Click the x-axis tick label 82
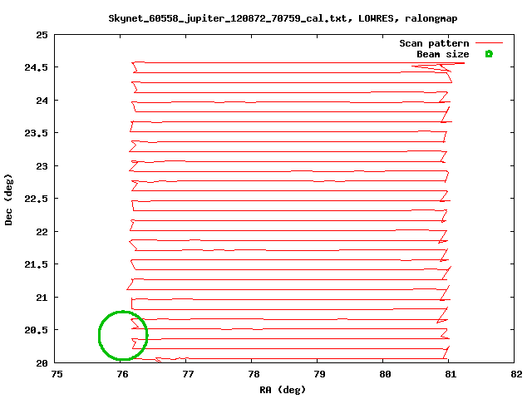The width and height of the screenshot is (532, 399). tap(516, 374)
